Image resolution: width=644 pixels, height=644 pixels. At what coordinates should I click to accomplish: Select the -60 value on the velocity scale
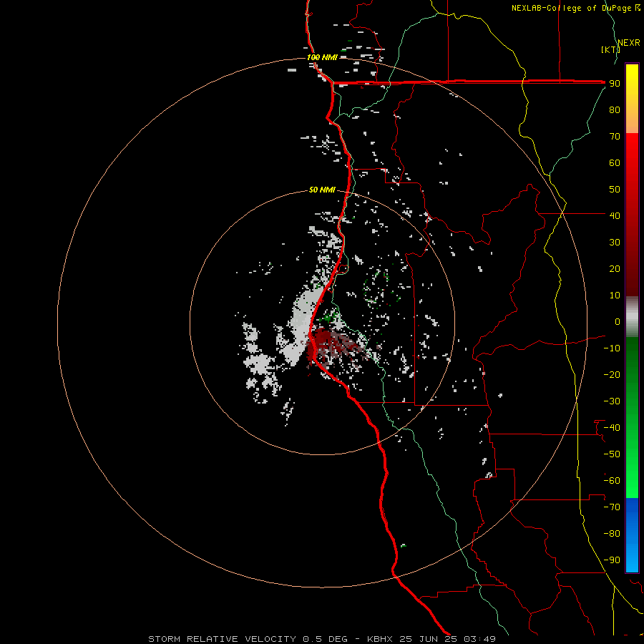[x=612, y=481]
